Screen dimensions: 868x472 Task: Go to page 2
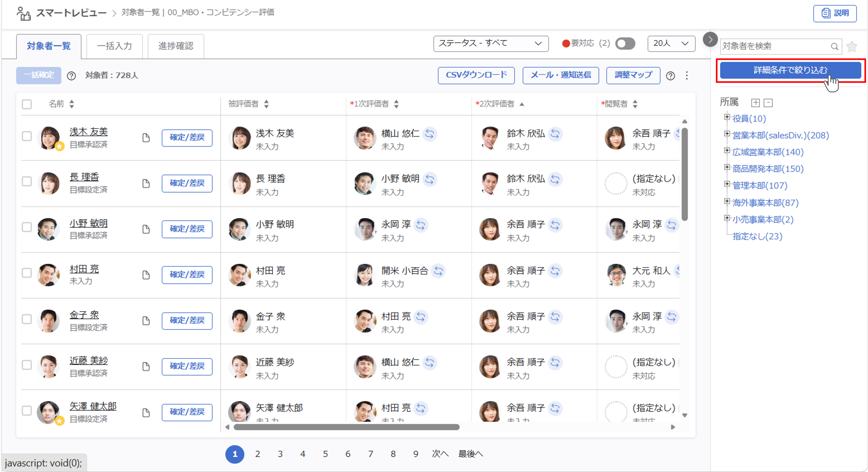coord(257,454)
